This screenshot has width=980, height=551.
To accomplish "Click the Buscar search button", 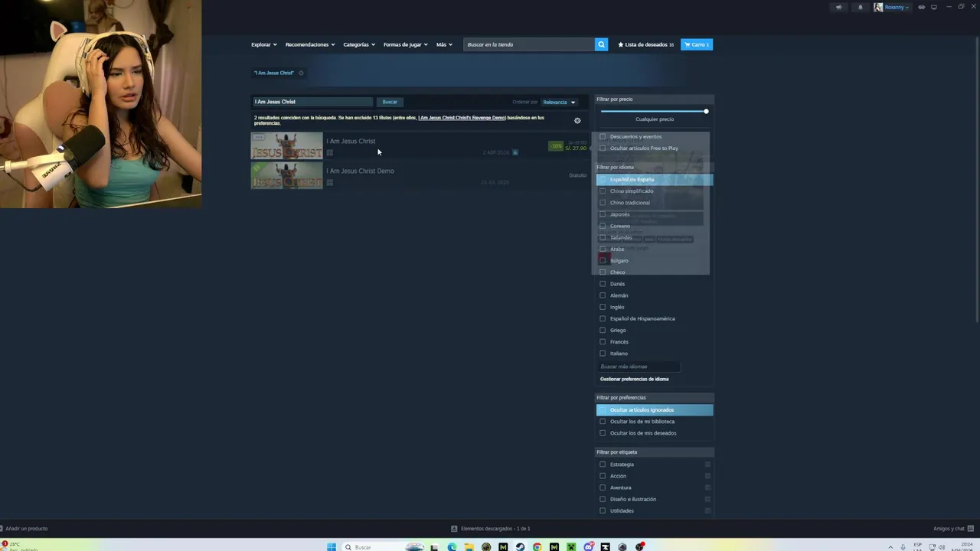I will pos(390,102).
